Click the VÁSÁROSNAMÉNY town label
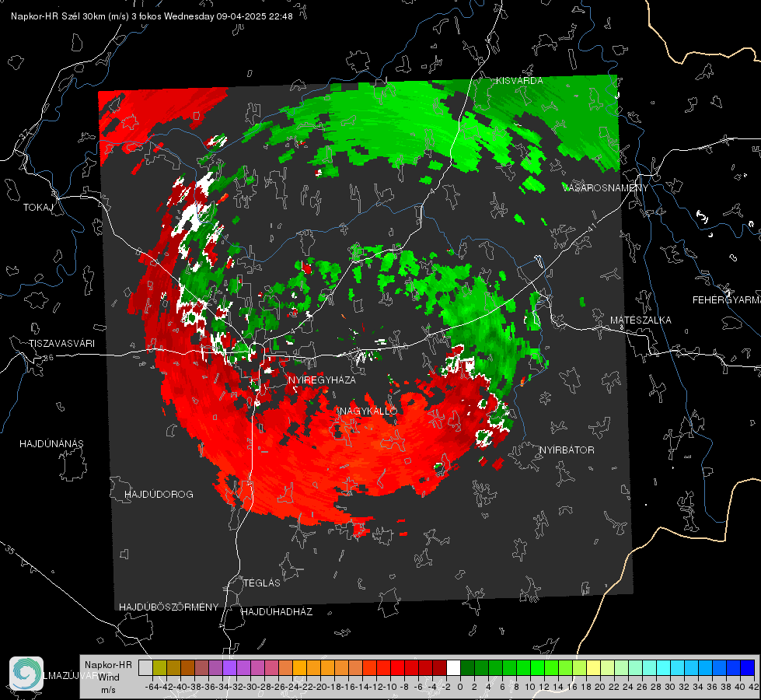 pos(606,187)
